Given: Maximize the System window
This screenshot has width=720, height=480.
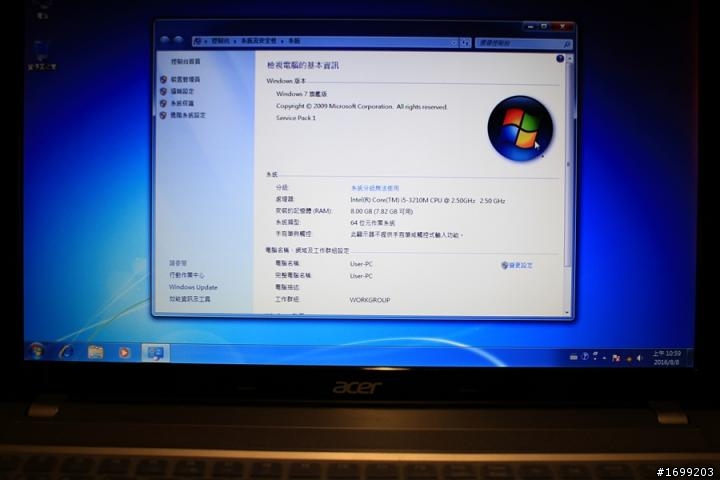Looking at the screenshot, I should point(544,27).
